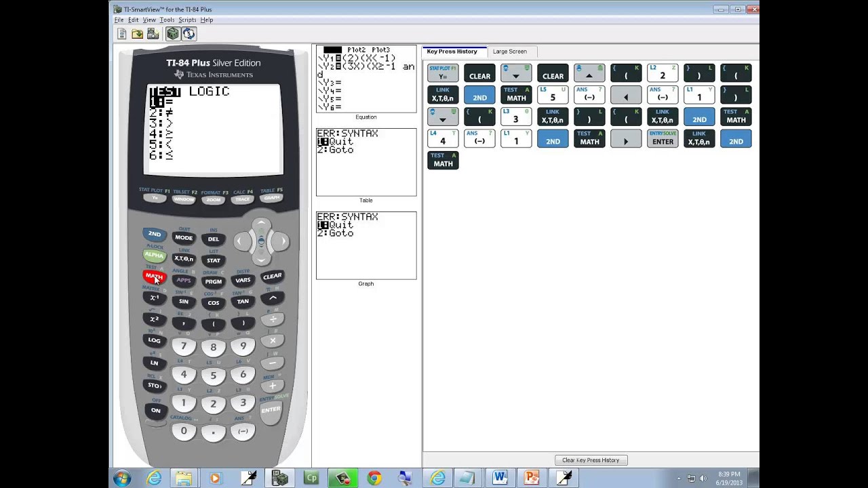Click the calculator multiply key
The height and width of the screenshot is (488, 868).
273,341
